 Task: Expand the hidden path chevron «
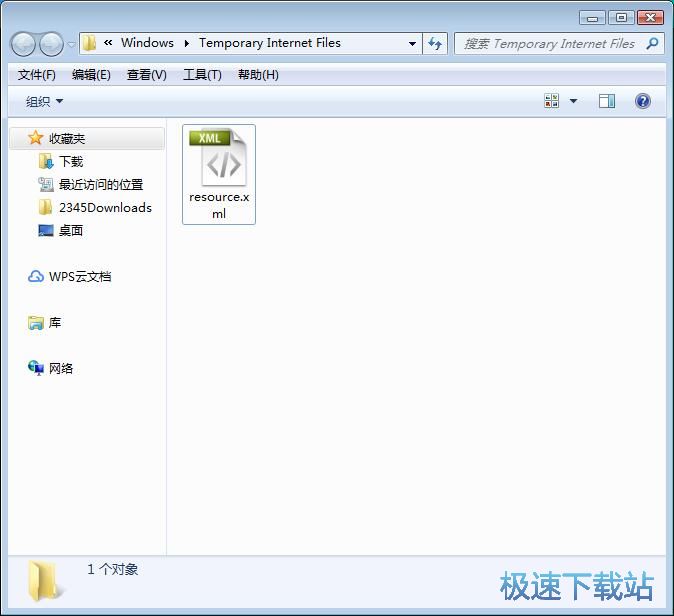point(108,43)
